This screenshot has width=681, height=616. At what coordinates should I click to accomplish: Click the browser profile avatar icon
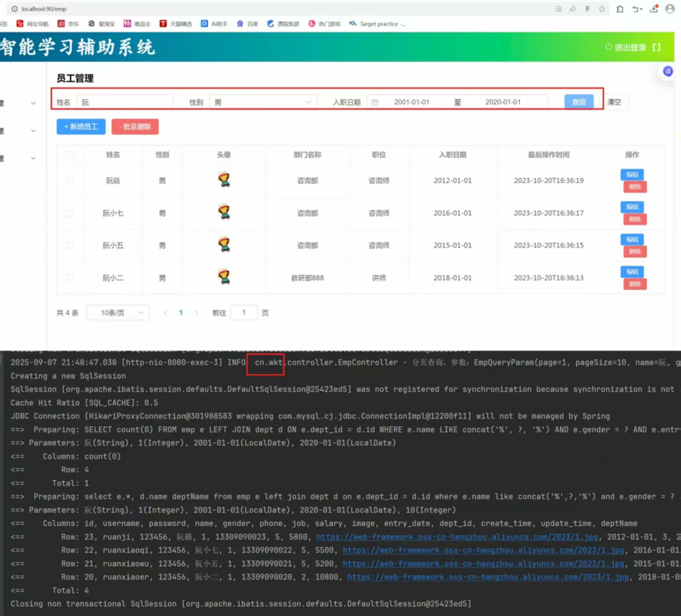669,9
